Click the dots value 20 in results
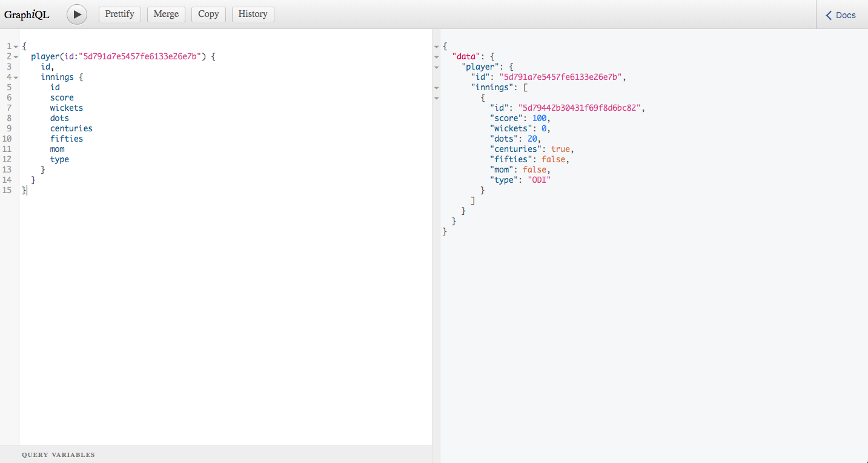The image size is (868, 463). (x=532, y=139)
